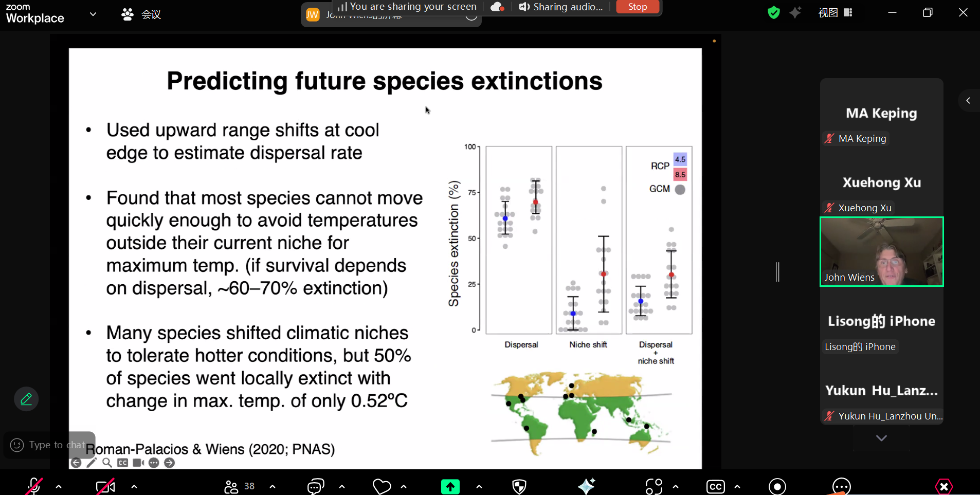980x495 pixels.
Task: Toggle closed captions CC in bottom toolbar
Action: [x=715, y=486]
